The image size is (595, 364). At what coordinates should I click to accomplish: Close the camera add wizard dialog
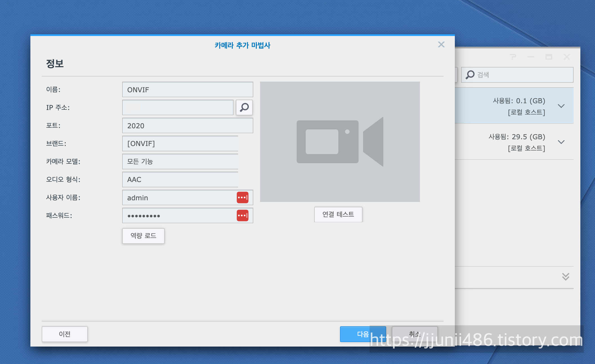tap(441, 44)
